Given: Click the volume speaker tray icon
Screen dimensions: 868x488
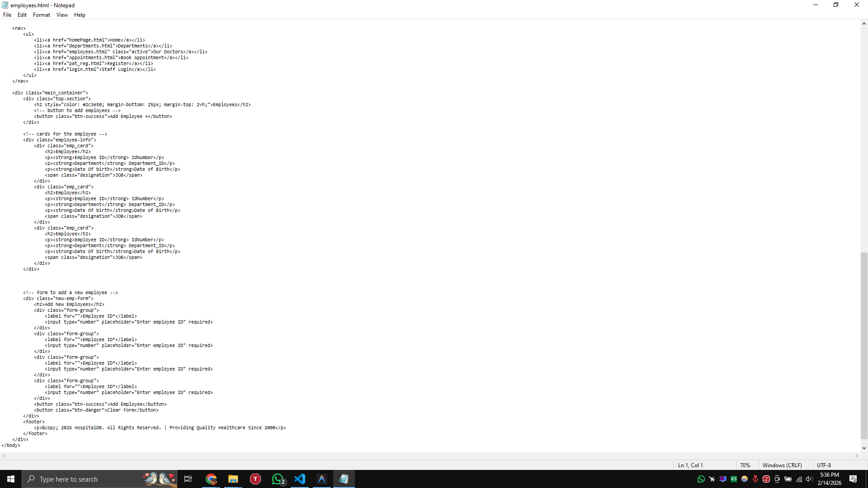Looking at the screenshot, I should click(809, 479).
